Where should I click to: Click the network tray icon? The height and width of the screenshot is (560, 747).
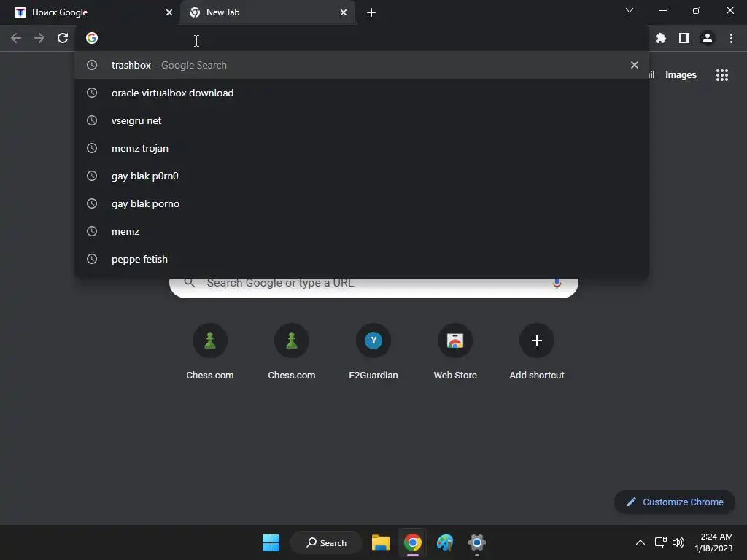click(661, 542)
